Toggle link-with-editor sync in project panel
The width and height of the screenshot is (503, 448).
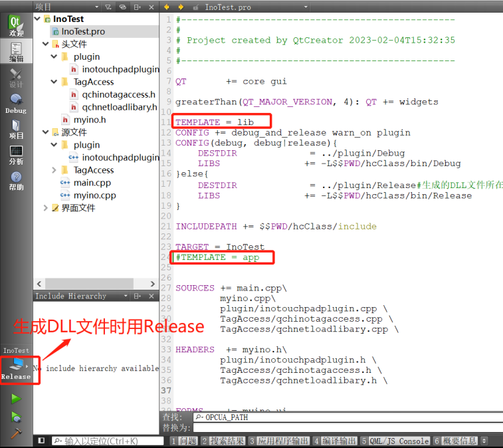[122, 7]
